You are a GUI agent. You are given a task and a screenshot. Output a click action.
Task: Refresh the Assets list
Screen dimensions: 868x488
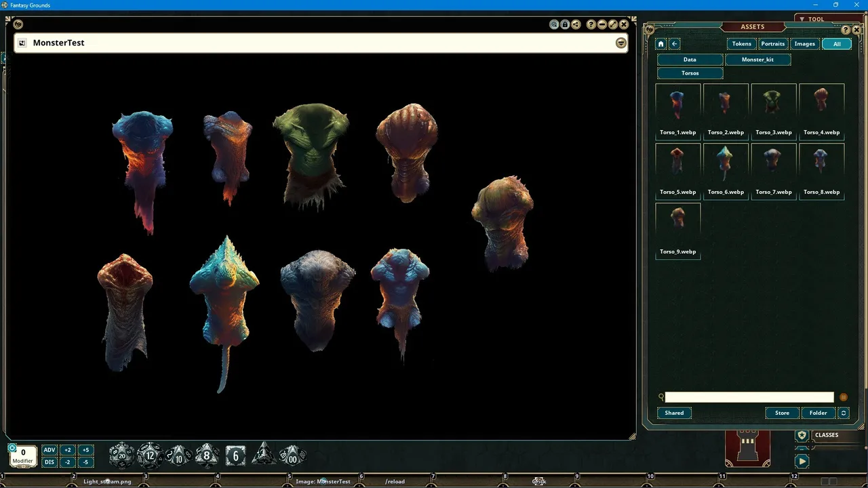point(844,413)
